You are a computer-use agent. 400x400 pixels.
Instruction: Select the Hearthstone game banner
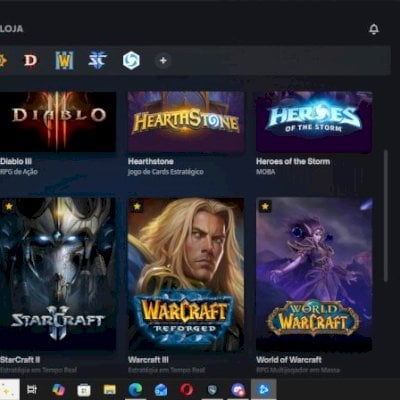pos(186,122)
